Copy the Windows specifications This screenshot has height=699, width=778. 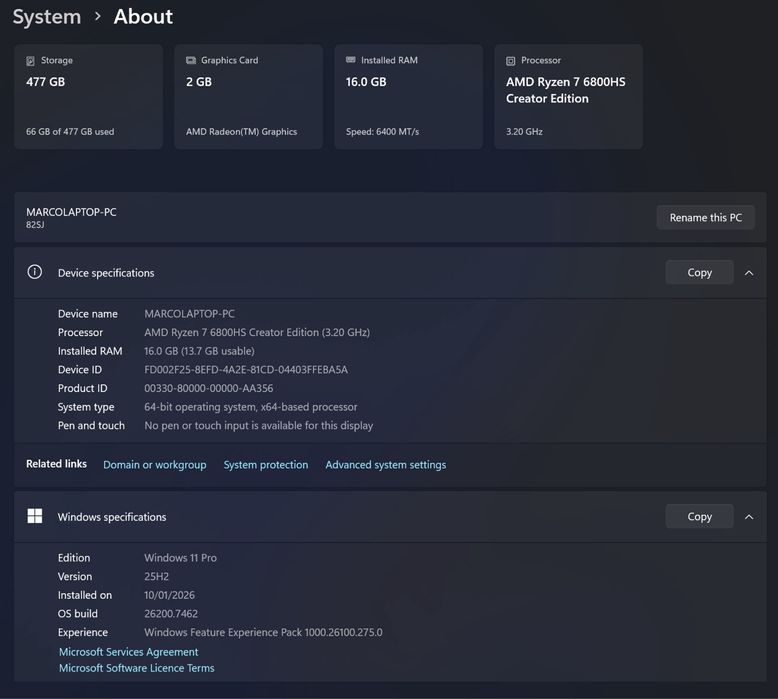tap(699, 517)
